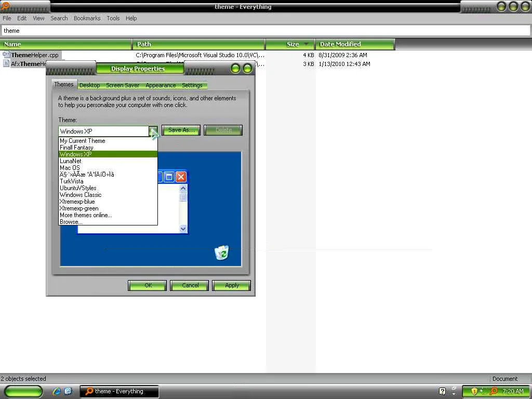The image size is (532, 399).
Task: Select Xtremexp-green theme
Action: point(108,208)
